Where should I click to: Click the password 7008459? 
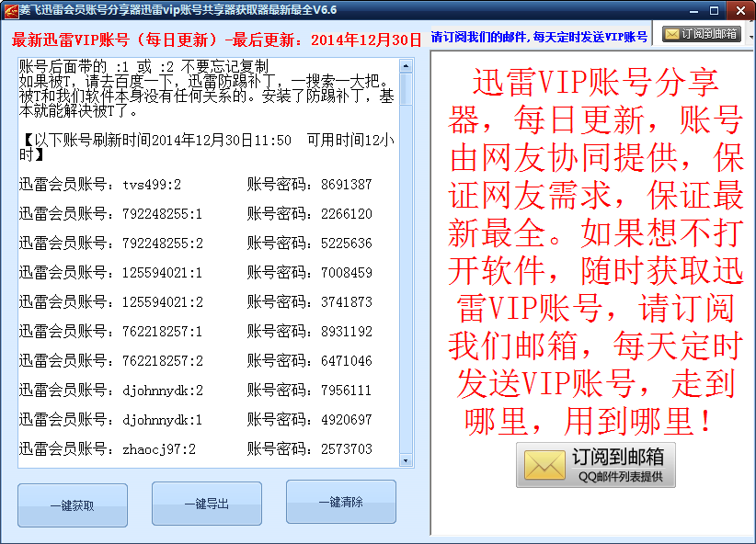tap(347, 273)
